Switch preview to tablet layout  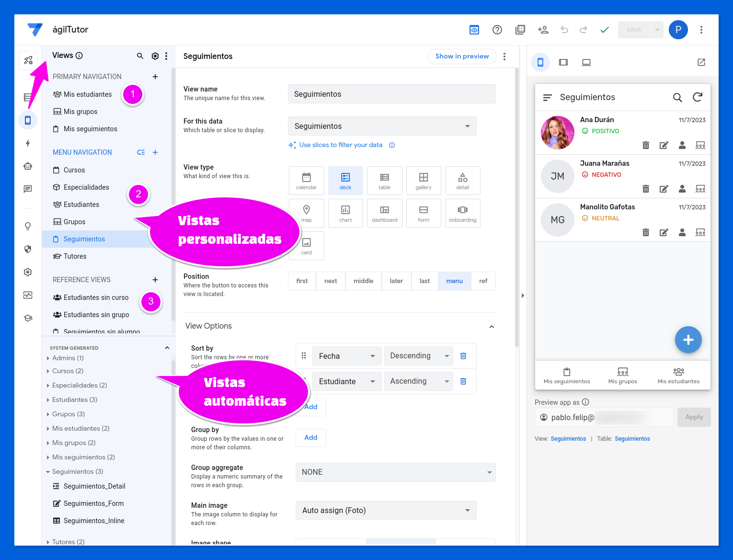coord(563,62)
